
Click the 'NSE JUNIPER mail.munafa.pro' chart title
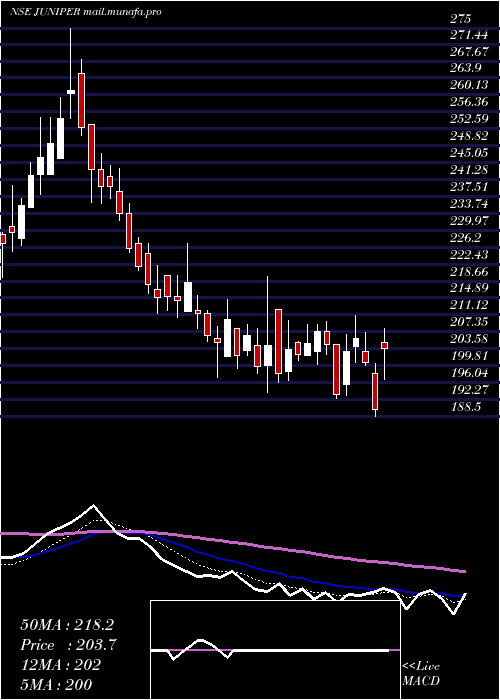click(85, 12)
